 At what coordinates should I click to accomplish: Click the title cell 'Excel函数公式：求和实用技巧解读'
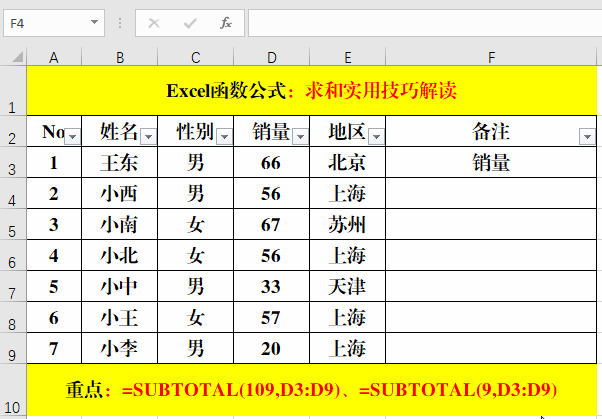click(312, 91)
